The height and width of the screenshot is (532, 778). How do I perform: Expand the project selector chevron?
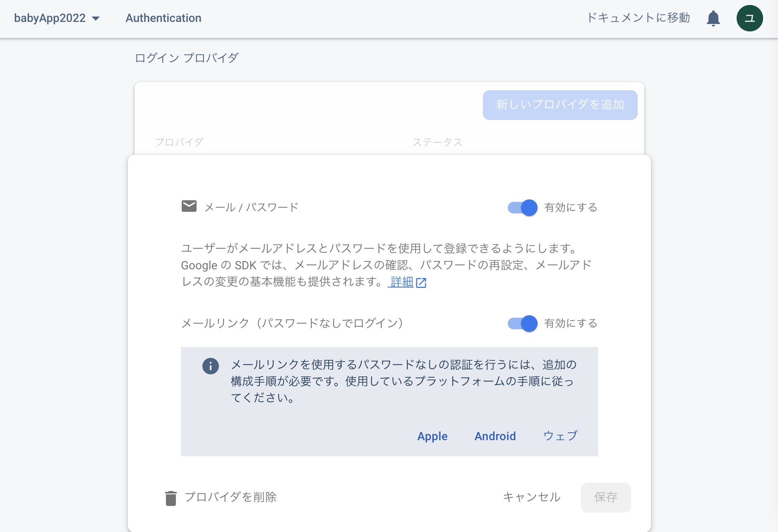click(96, 18)
